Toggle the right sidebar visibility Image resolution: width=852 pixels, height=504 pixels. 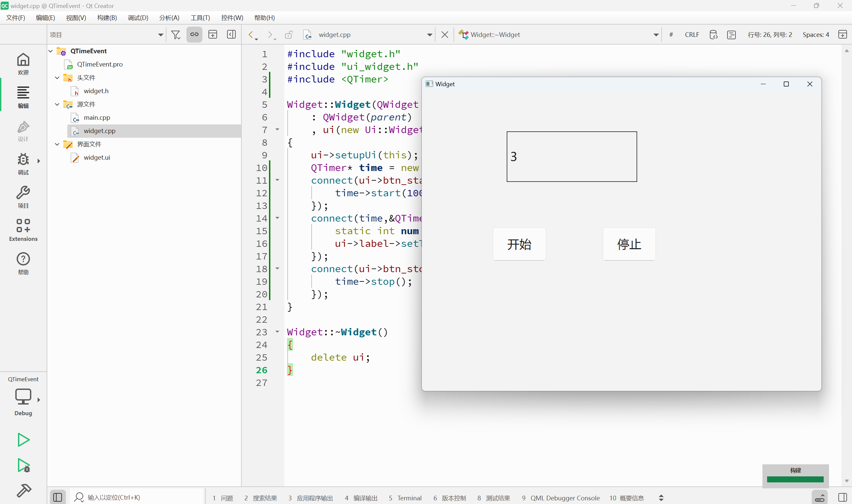pos(842,497)
